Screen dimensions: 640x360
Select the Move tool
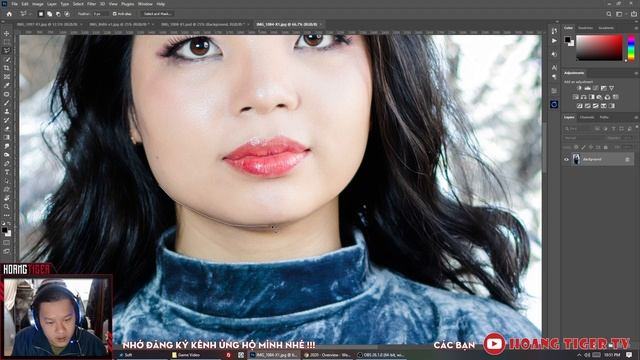[x=7, y=33]
